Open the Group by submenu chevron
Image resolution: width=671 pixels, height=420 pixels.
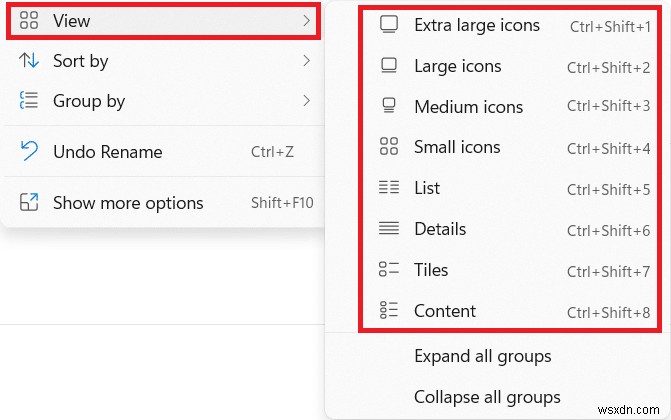(x=306, y=101)
